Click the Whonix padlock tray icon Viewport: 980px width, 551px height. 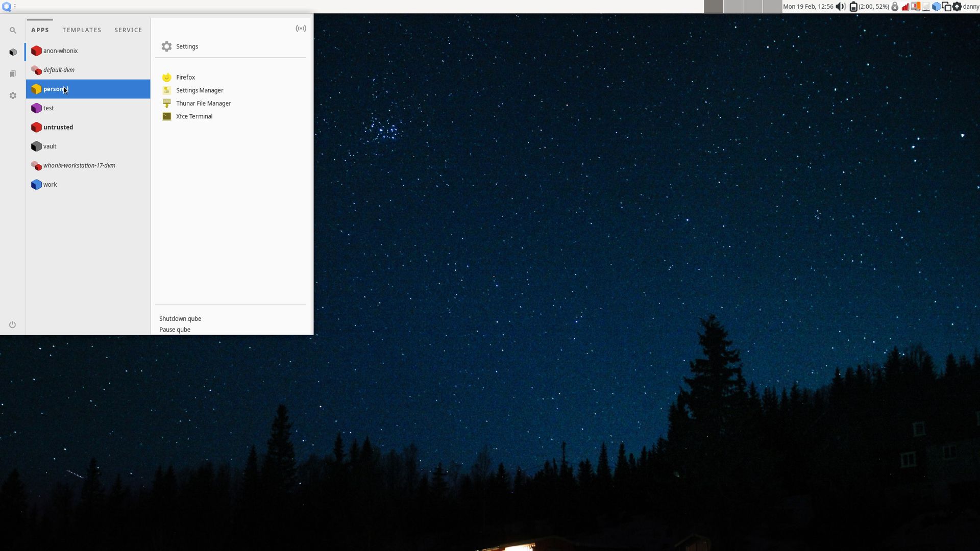click(x=895, y=7)
